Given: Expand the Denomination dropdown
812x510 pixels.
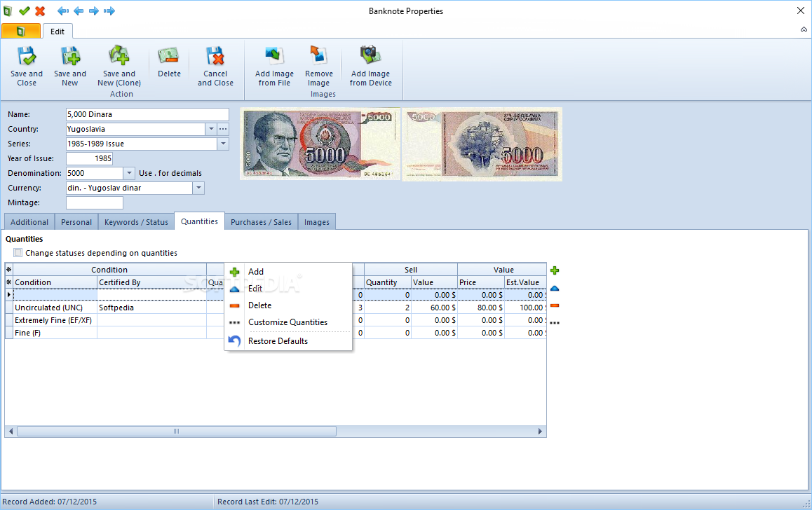Looking at the screenshot, I should pyautogui.click(x=130, y=173).
